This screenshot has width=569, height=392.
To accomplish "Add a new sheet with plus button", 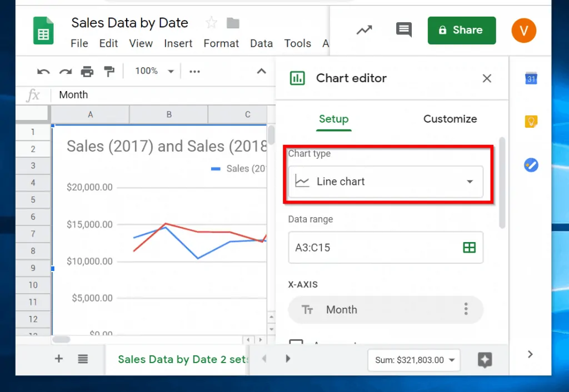I will pos(58,359).
